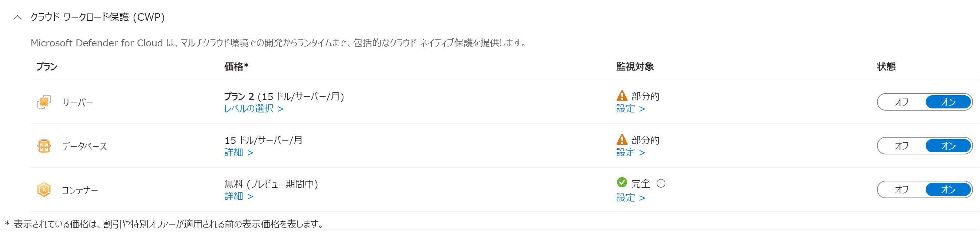This screenshot has width=980, height=234.
Task: Turn off the サーバー plan toggle
Action: point(902,102)
